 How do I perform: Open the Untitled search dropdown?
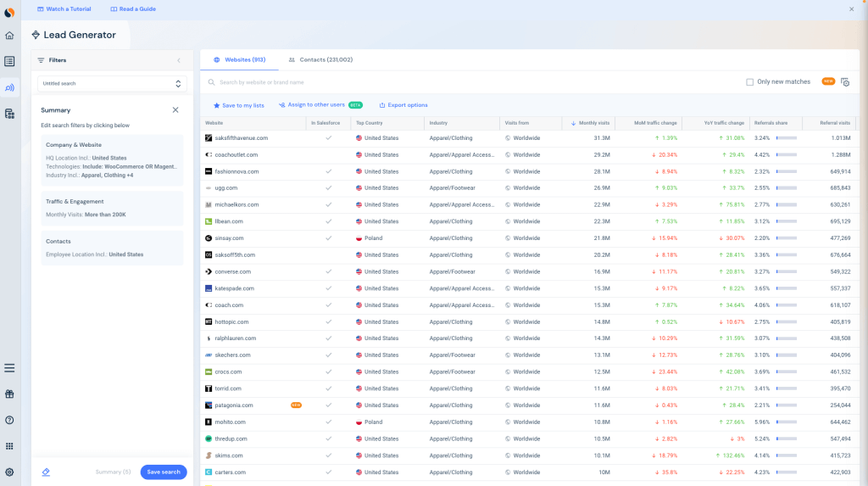pos(113,84)
